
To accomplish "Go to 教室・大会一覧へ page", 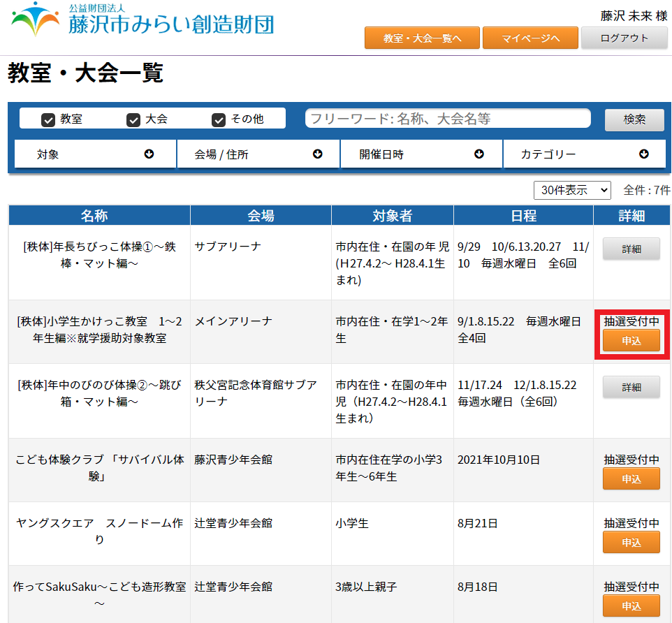I will [422, 38].
